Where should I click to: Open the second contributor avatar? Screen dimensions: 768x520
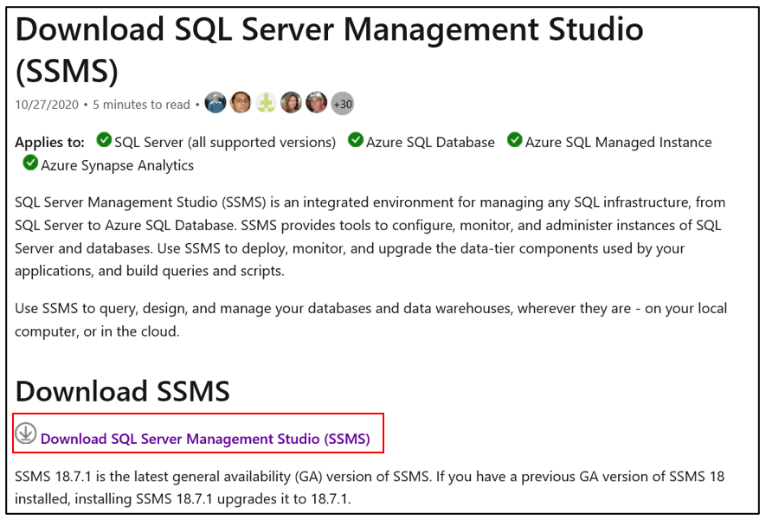(x=240, y=103)
